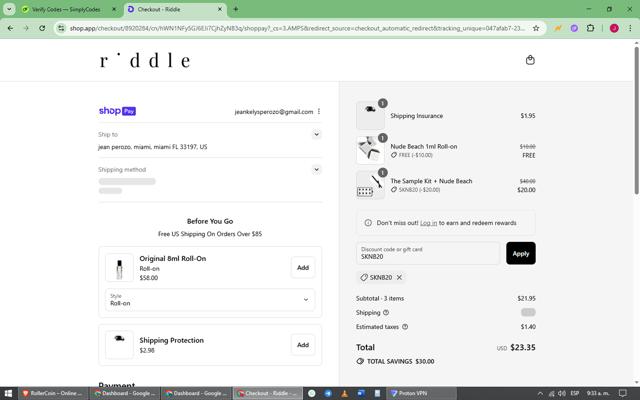Click Shipping info help icon

(386, 313)
